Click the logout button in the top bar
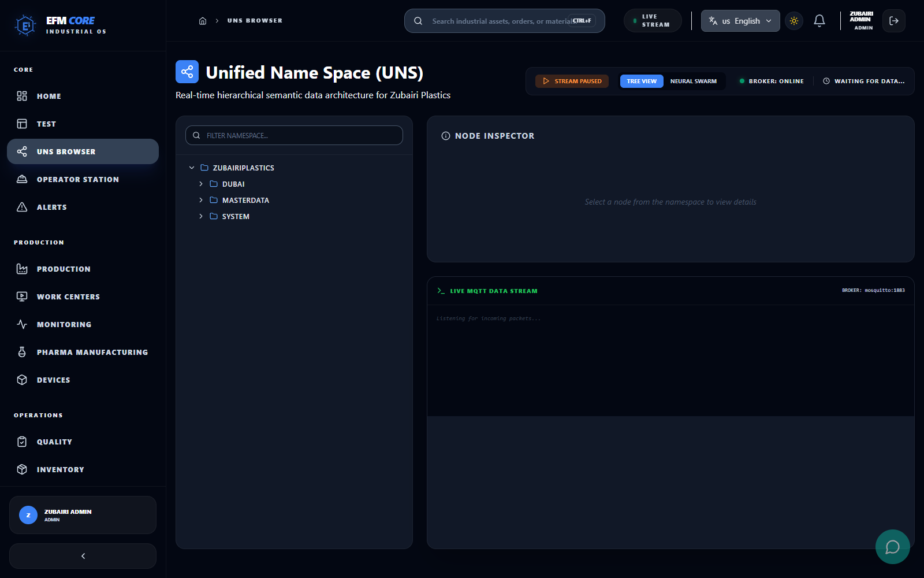The height and width of the screenshot is (578, 924). [893, 21]
